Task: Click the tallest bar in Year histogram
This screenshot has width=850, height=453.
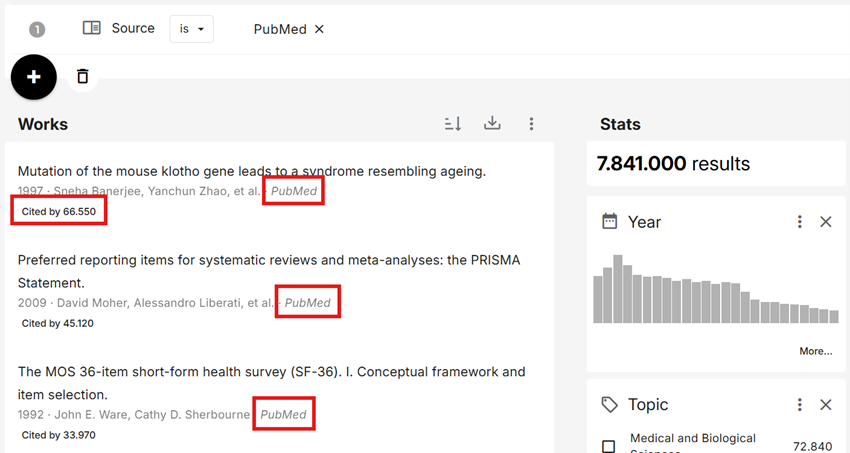Action: 618,289
